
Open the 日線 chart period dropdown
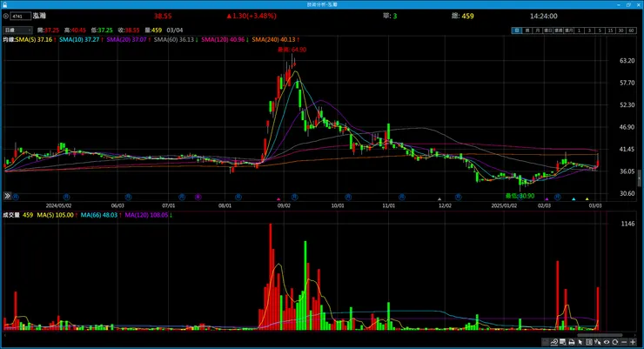pyautogui.click(x=17, y=30)
